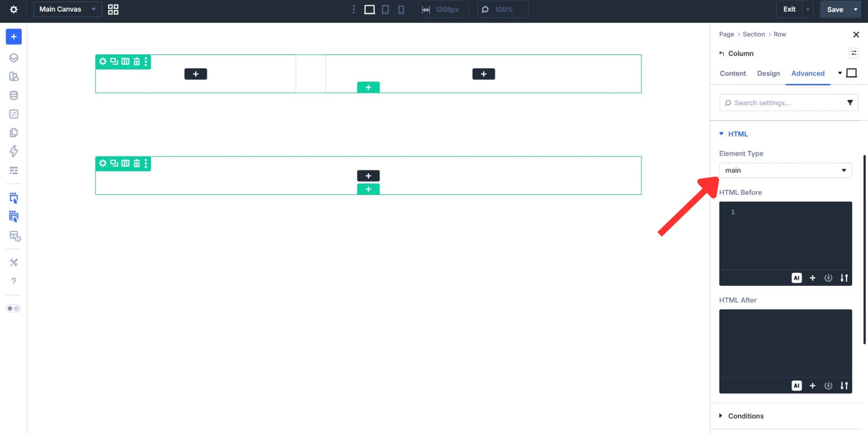
Task: Click the Exit button
Action: [789, 9]
